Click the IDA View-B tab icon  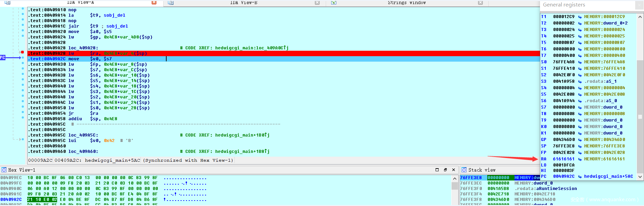[x=171, y=2]
